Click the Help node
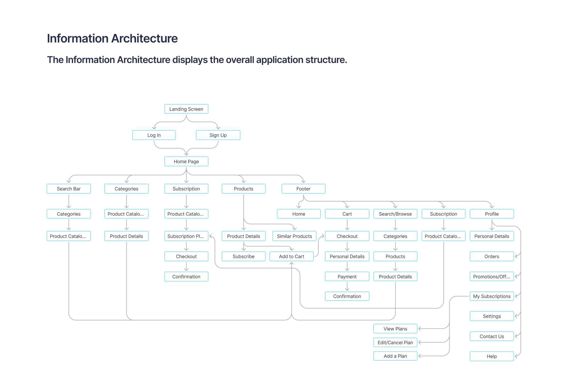 pos(492,356)
